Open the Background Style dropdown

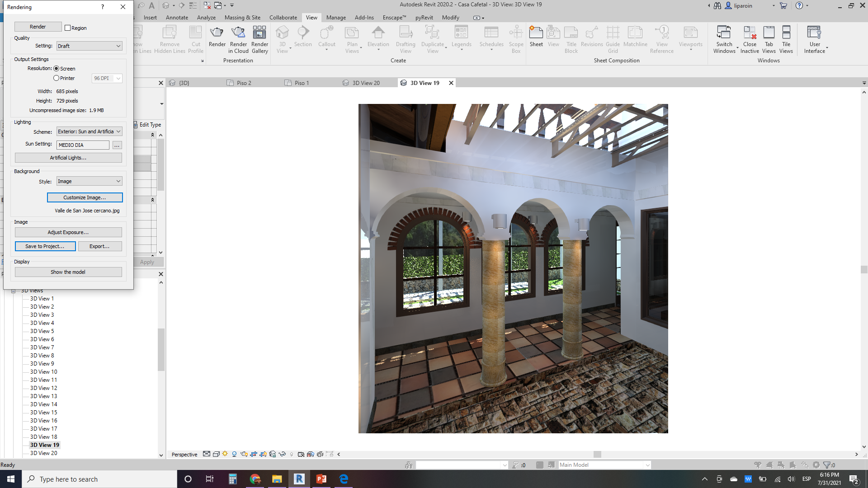tap(89, 181)
